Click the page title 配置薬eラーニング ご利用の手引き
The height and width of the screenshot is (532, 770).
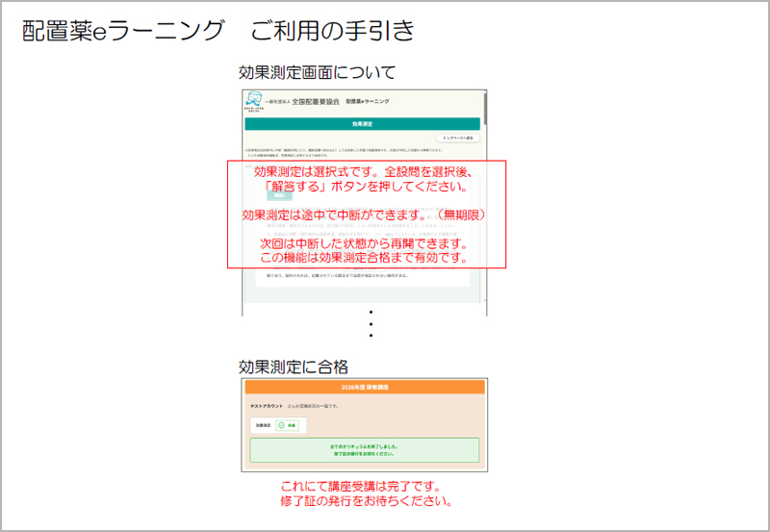[x=219, y=31]
